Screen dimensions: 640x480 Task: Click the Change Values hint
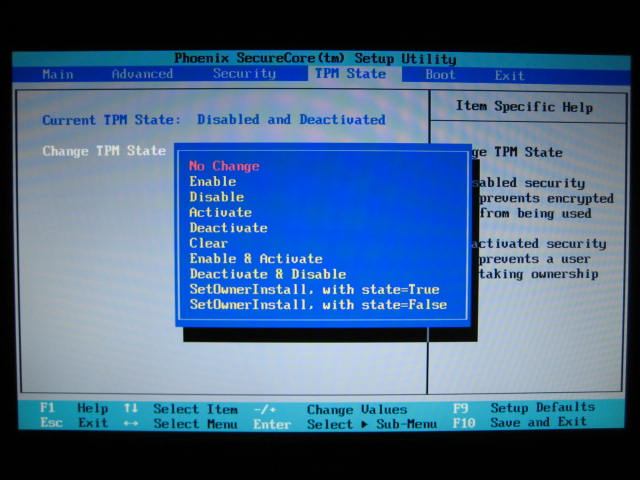(x=357, y=409)
